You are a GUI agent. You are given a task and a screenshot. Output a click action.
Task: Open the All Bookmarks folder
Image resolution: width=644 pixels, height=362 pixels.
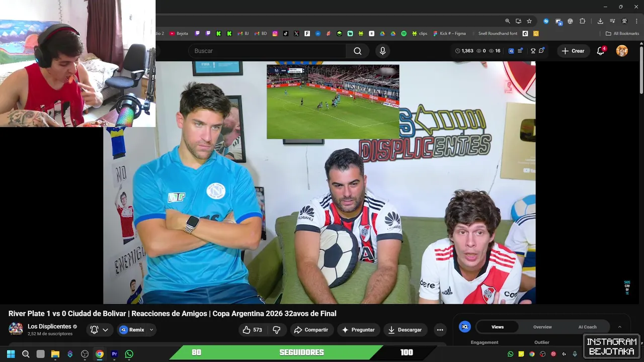click(622, 34)
